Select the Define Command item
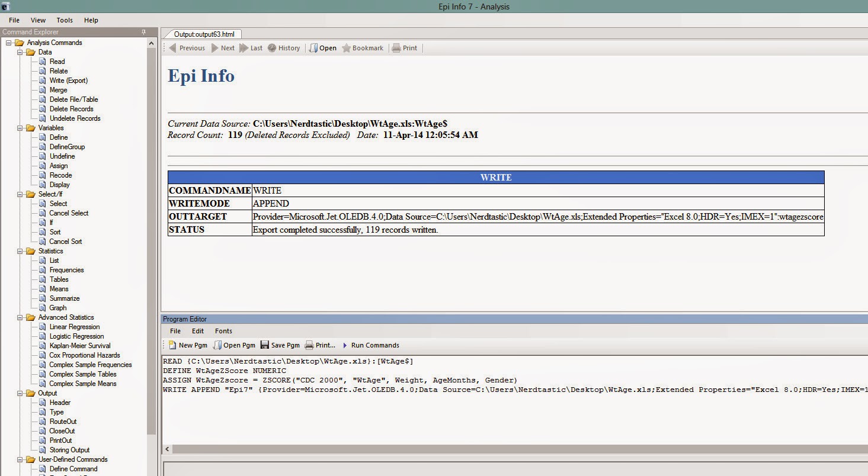This screenshot has height=476, width=868. [73, 469]
